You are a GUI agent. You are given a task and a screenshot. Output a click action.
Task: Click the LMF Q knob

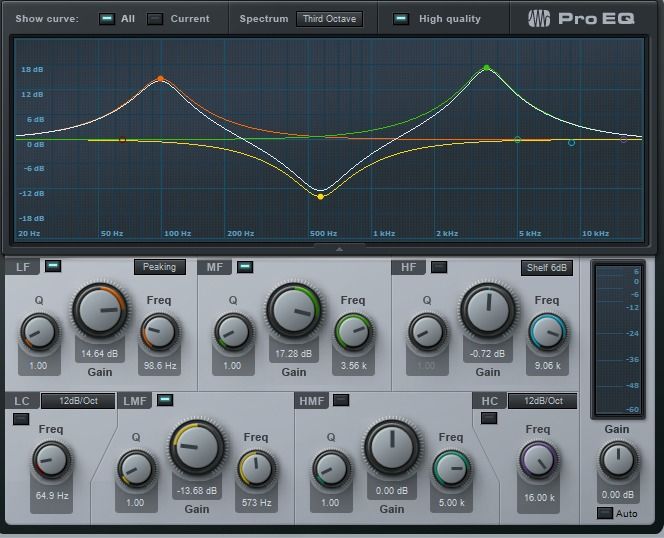136,470
